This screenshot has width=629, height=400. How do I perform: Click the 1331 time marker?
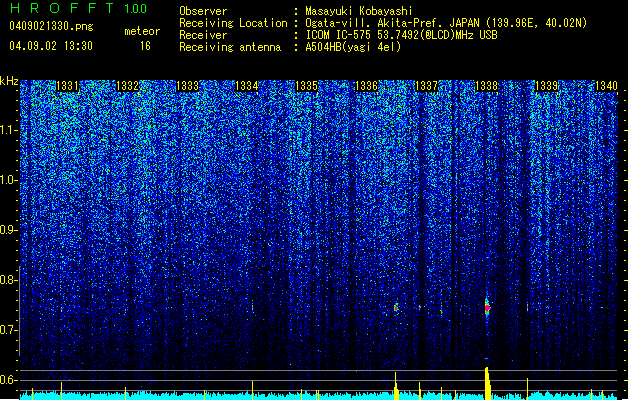(x=67, y=86)
